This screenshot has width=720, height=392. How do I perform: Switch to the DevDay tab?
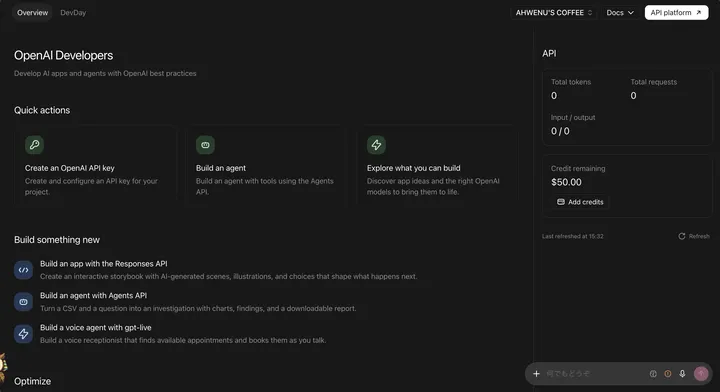click(x=73, y=12)
